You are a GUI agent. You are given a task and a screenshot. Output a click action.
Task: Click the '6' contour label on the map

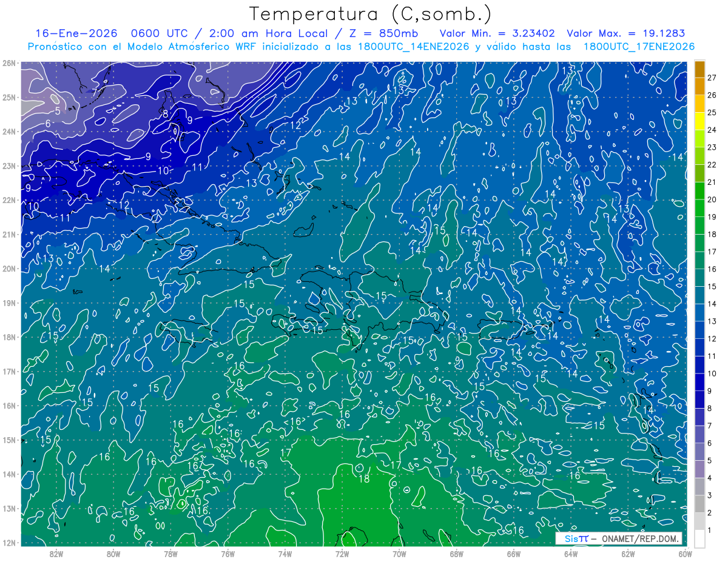(x=48, y=124)
